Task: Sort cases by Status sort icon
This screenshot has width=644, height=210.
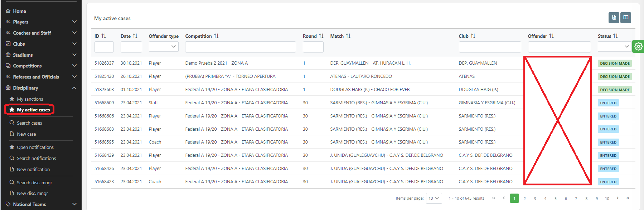Action: pyautogui.click(x=615, y=36)
